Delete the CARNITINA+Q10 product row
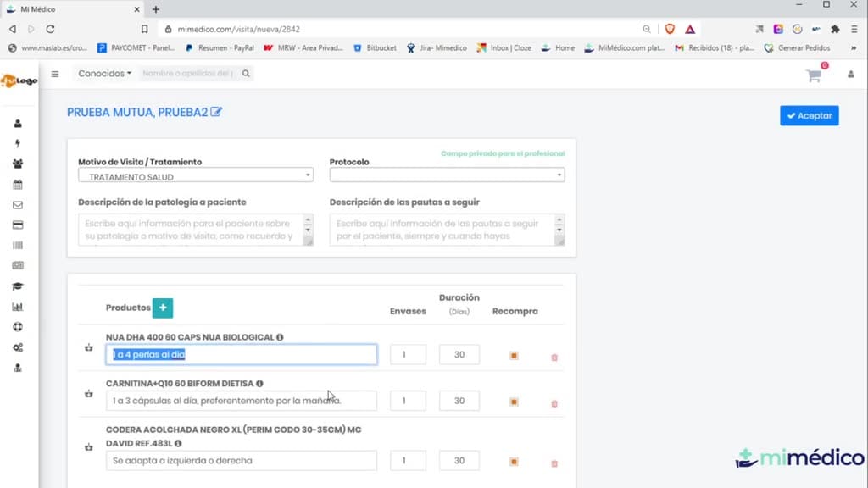The image size is (868, 488). [554, 404]
